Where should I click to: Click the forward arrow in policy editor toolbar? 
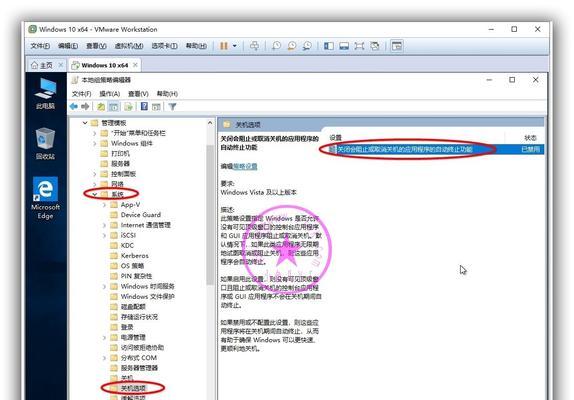(x=85, y=106)
